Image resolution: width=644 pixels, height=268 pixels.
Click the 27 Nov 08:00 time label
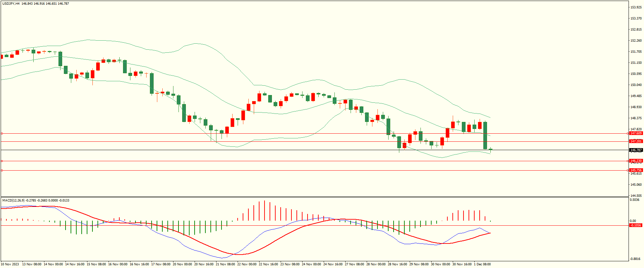click(354, 264)
